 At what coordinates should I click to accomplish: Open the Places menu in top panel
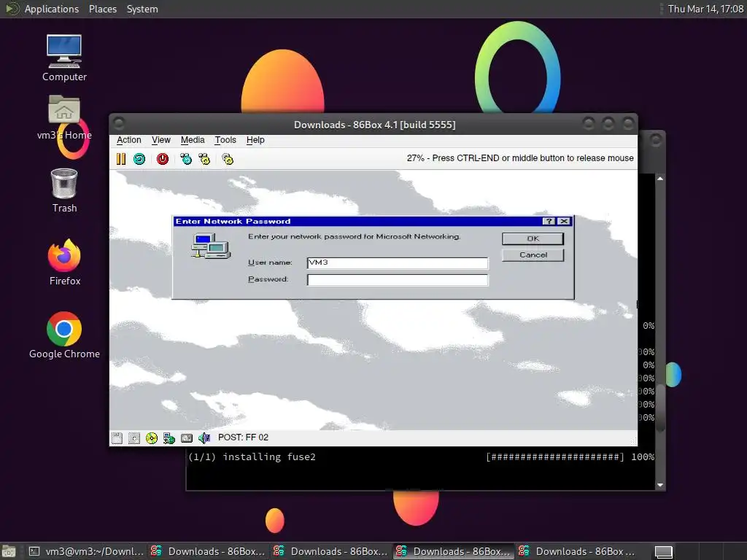103,9
